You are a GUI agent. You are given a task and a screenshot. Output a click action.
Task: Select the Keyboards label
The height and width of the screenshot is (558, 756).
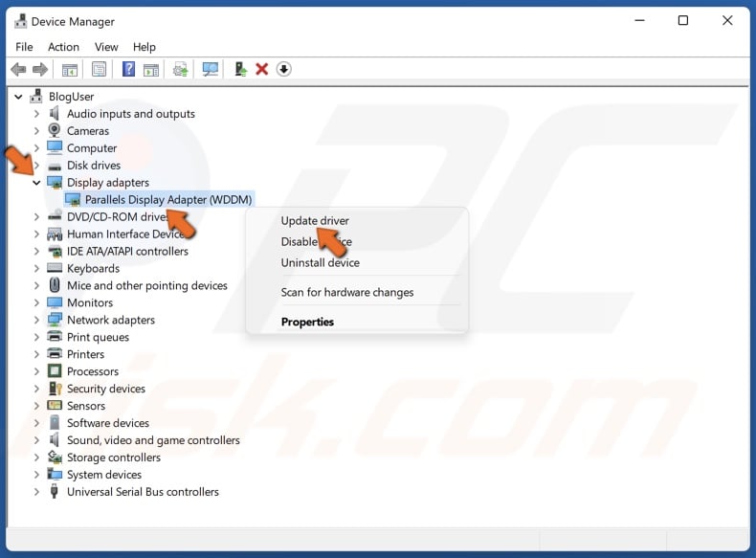pyautogui.click(x=93, y=268)
